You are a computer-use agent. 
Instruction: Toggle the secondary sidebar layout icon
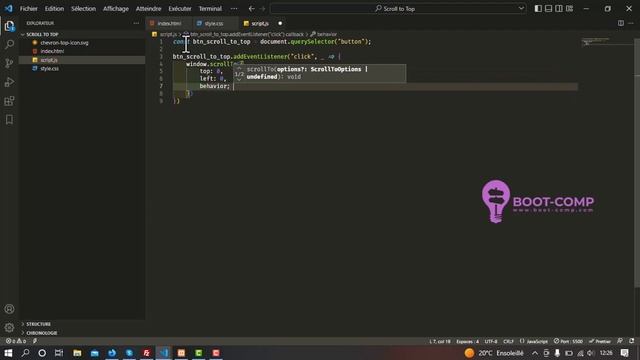point(559,9)
